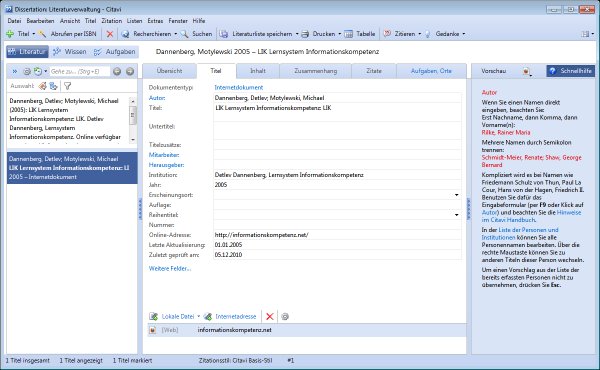Click the double-chevron expand icon in navigation
Screen dimensions: 600x370
tap(15, 71)
